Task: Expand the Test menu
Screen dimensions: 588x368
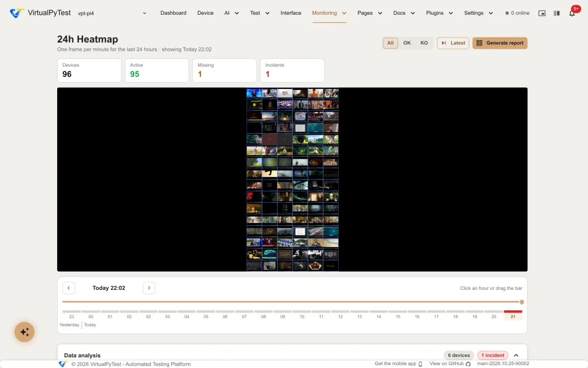Action: pyautogui.click(x=260, y=13)
